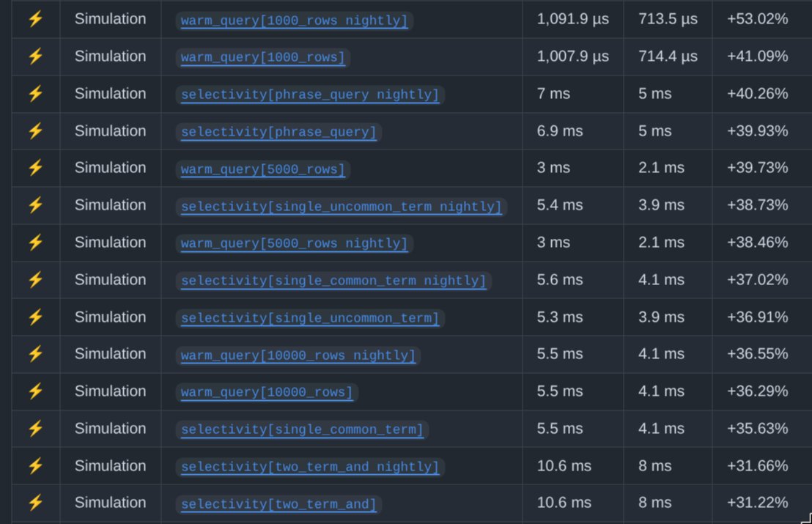Select the 713.5 µs value
Screen dimensions: 812x524
(x=668, y=19)
